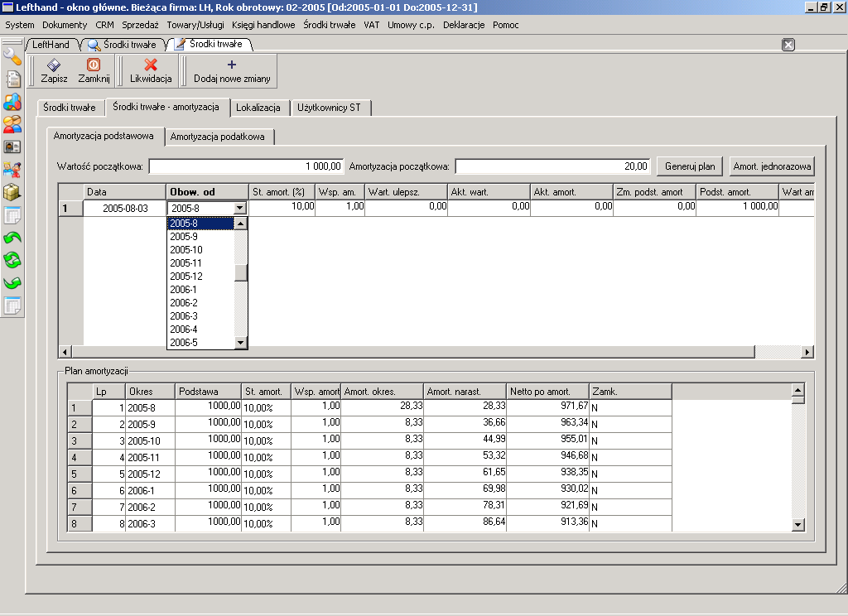Choose 2005-12 in the dropdown list
The height and width of the screenshot is (616, 848).
(200, 277)
